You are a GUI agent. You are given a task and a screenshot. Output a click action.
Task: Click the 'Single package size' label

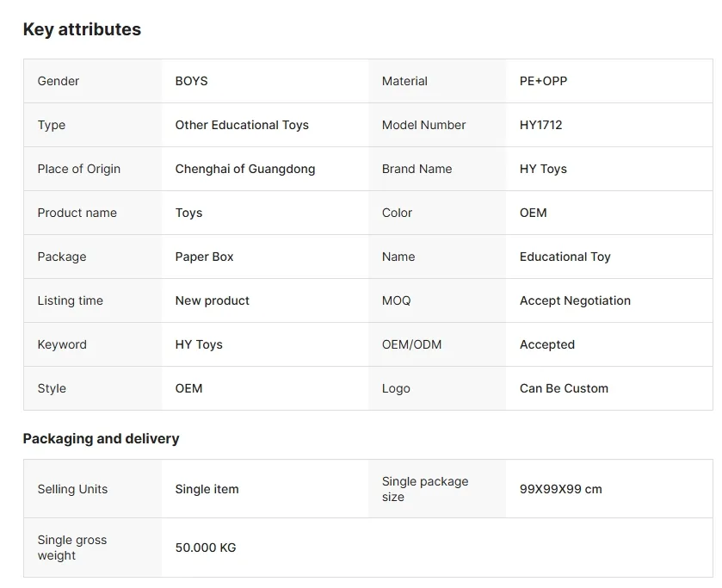pos(425,489)
